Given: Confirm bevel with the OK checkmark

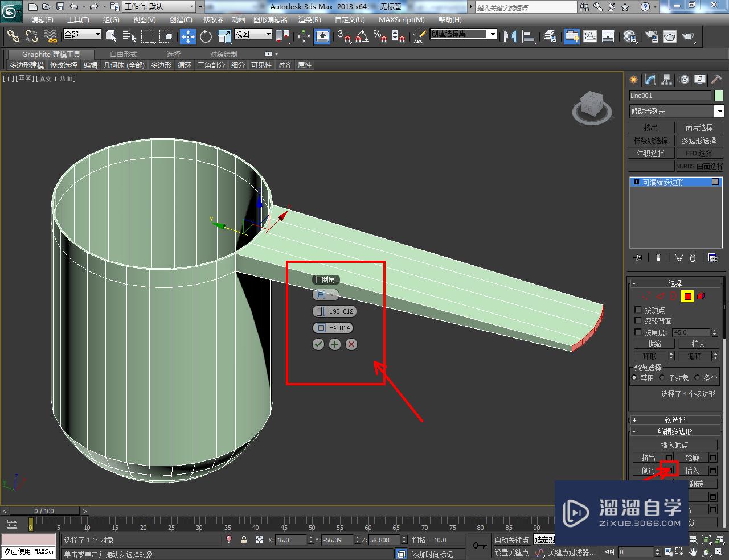Looking at the screenshot, I should (318, 344).
